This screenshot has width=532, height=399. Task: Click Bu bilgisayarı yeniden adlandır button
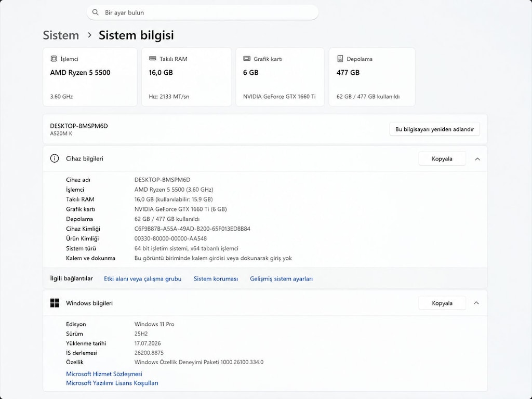click(x=435, y=129)
